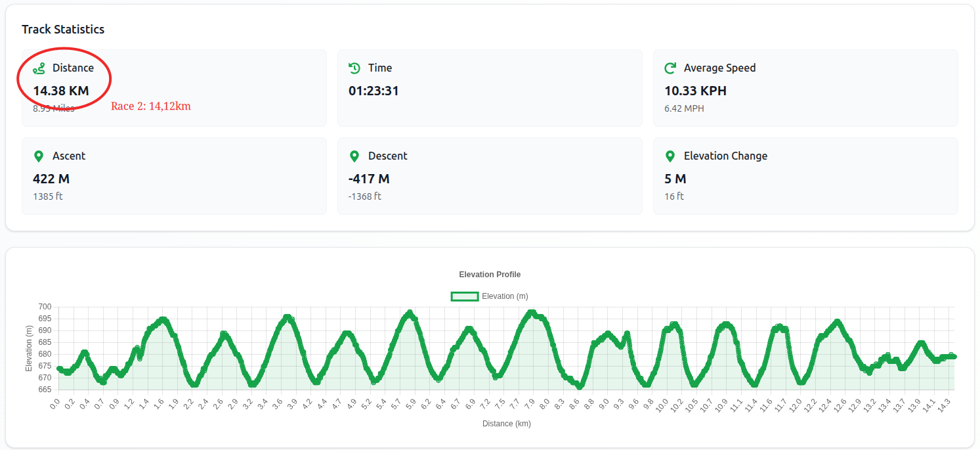Click the Average Speed circular arrow icon
This screenshot has height=450, width=980.
670,68
